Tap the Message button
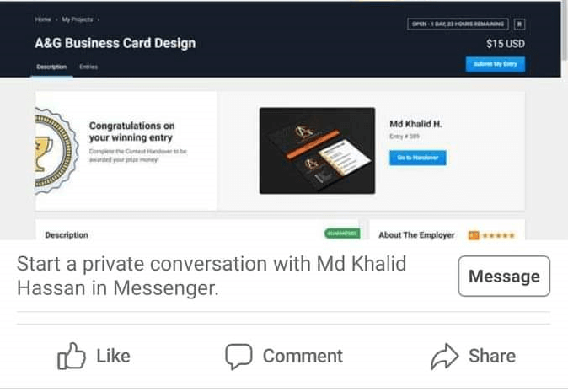The width and height of the screenshot is (568, 392). (504, 277)
